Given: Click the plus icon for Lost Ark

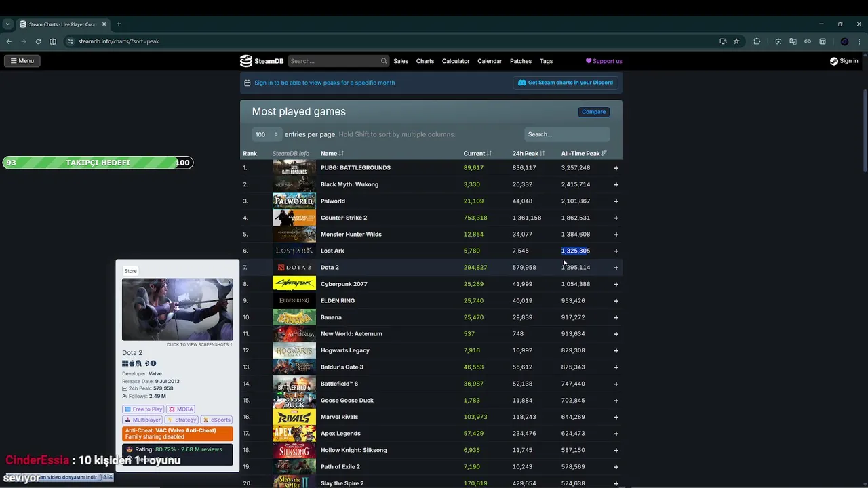Looking at the screenshot, I should coord(616,251).
